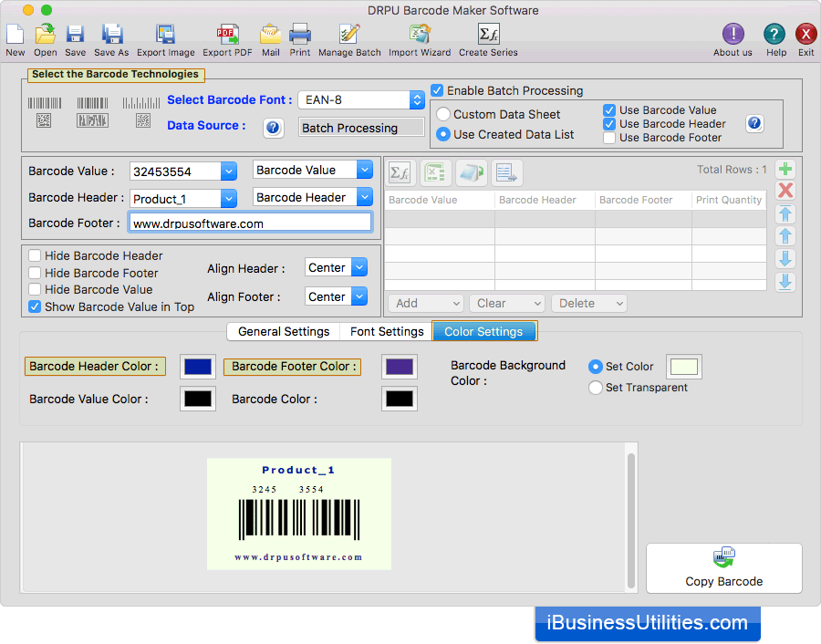Open the Clear dropdown below the table
Viewport: 821px width, 644px height.
[507, 303]
